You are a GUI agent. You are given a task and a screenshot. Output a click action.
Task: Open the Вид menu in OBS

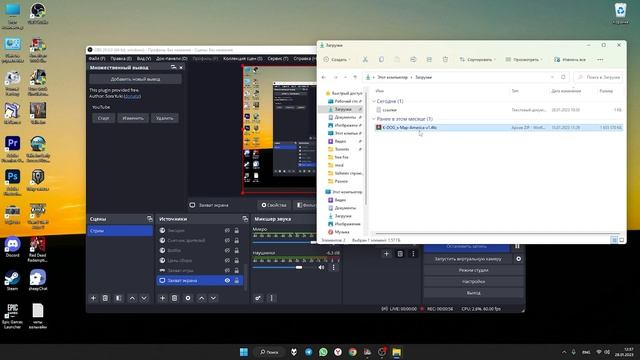click(144, 59)
